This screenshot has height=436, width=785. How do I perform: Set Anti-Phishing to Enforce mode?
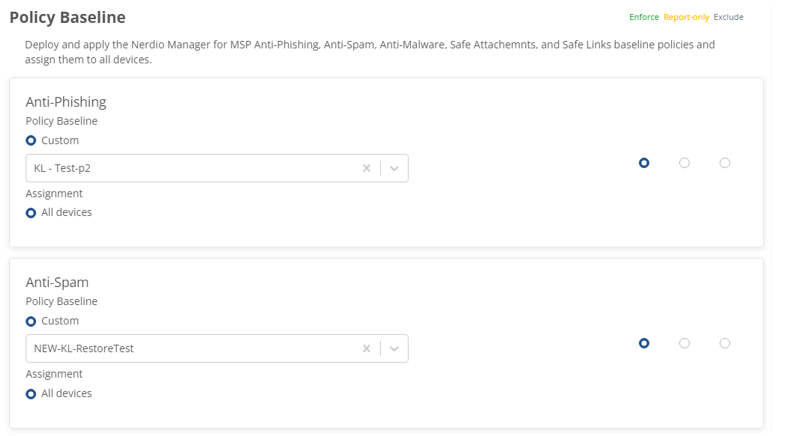pyautogui.click(x=644, y=163)
